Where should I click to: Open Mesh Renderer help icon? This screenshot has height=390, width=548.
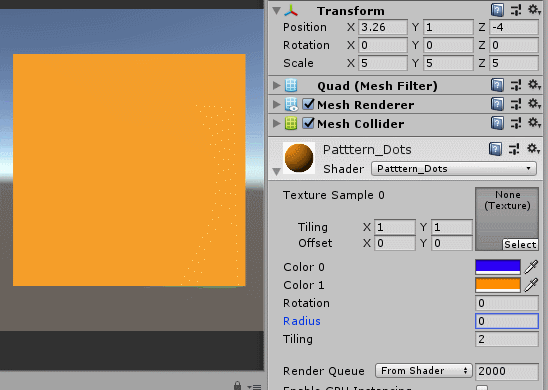pyautogui.click(x=497, y=104)
